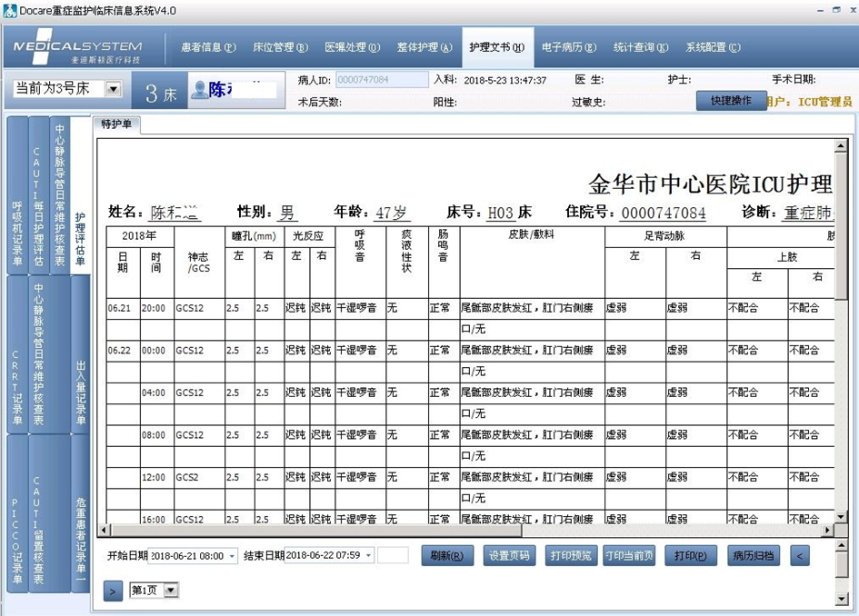Click the 刷新(R) button
This screenshot has width=859, height=616.
coord(447,556)
